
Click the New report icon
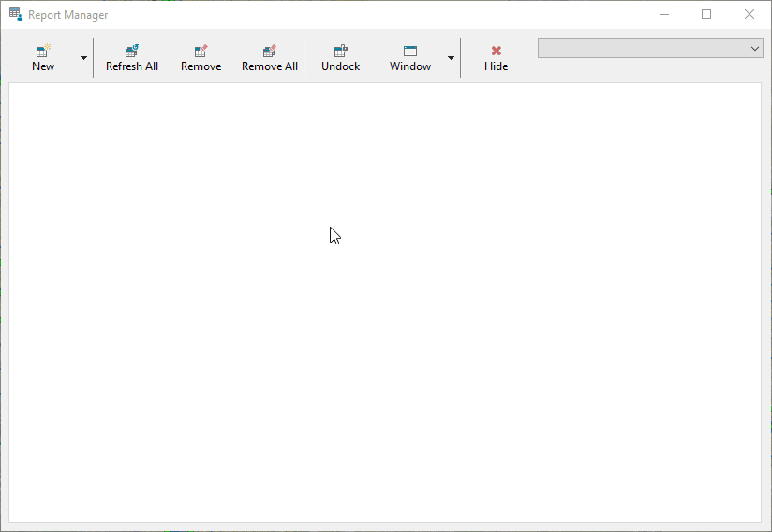coord(43,51)
